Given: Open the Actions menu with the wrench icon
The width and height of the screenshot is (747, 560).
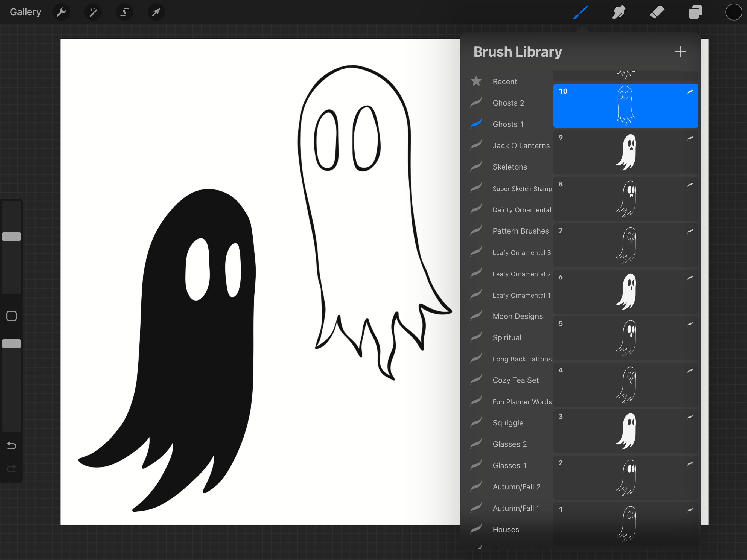Looking at the screenshot, I should click(61, 12).
